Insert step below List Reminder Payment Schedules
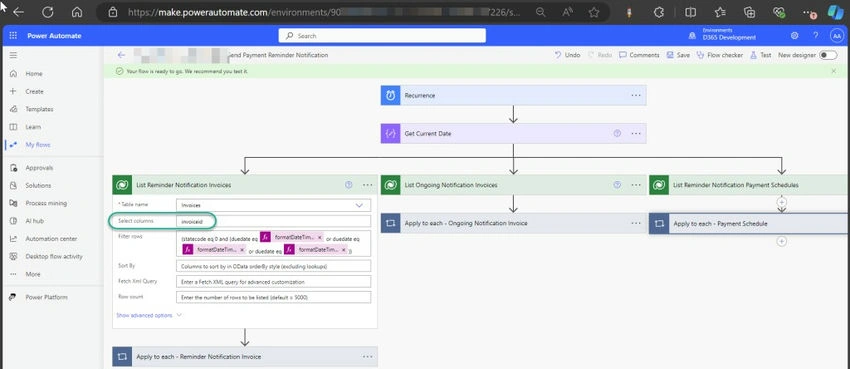850x369 pixels. point(782,202)
